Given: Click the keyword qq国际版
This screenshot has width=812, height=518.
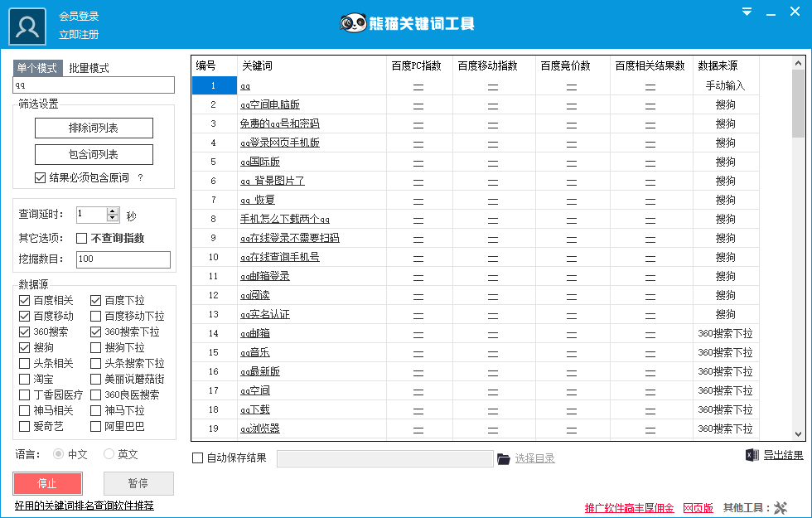Looking at the screenshot, I should [260, 162].
